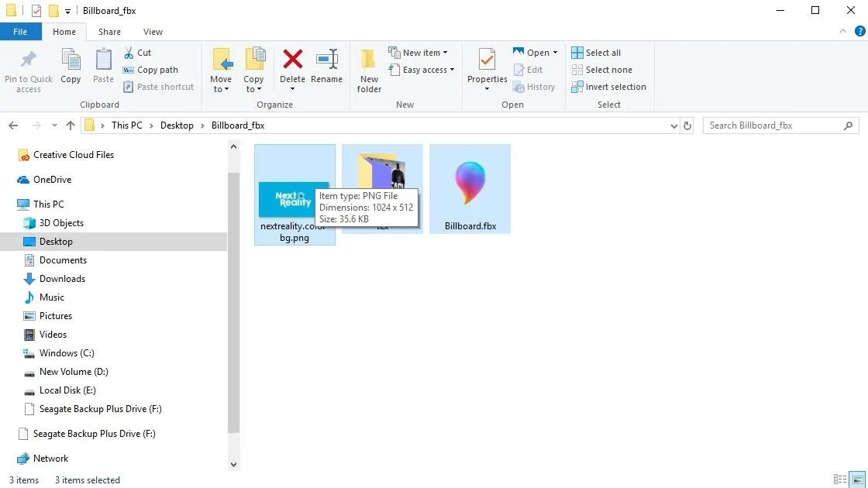Open New Volume (D:) drive
Image resolution: width=868 pixels, height=488 pixels.
coord(65,372)
